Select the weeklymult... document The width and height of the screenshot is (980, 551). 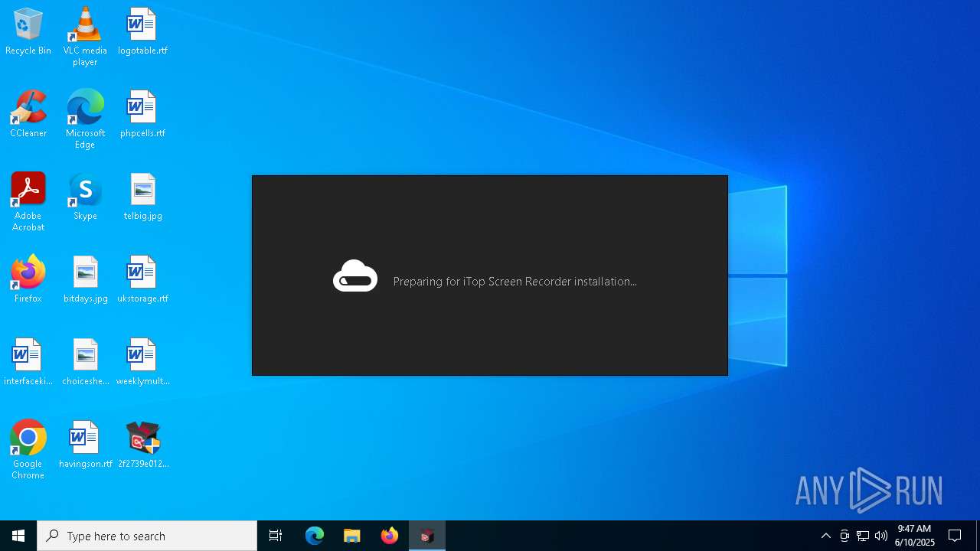click(x=142, y=363)
